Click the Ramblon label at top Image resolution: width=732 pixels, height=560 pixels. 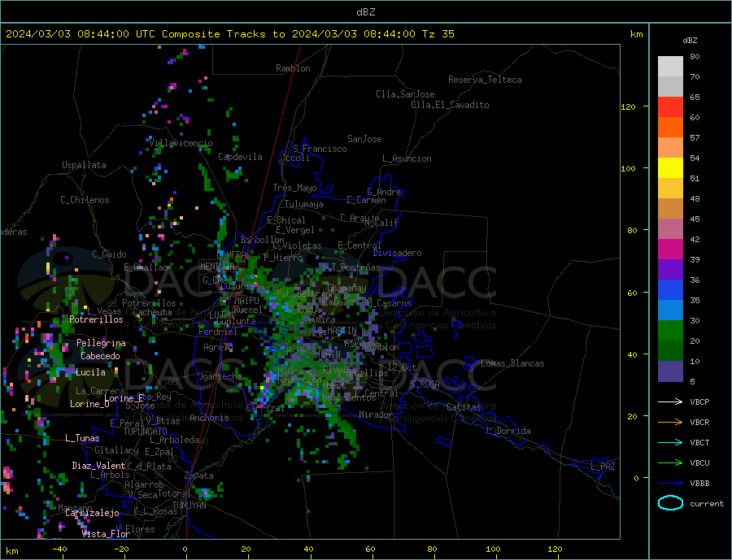(293, 68)
